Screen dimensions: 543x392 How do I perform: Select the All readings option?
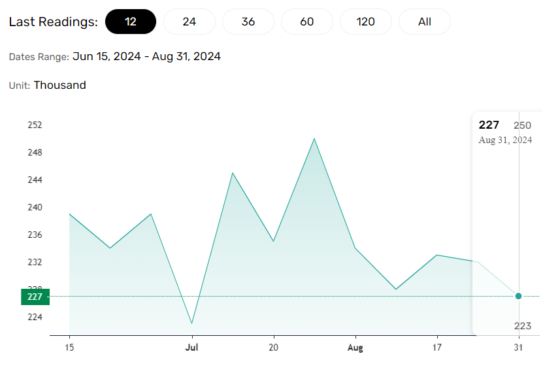(425, 22)
